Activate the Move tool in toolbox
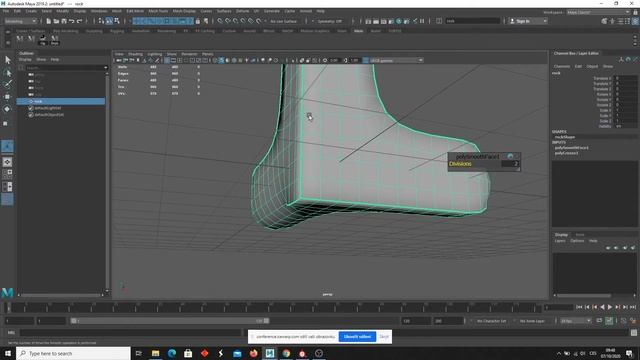Image resolution: width=640 pixels, height=360 pixels. [7, 97]
